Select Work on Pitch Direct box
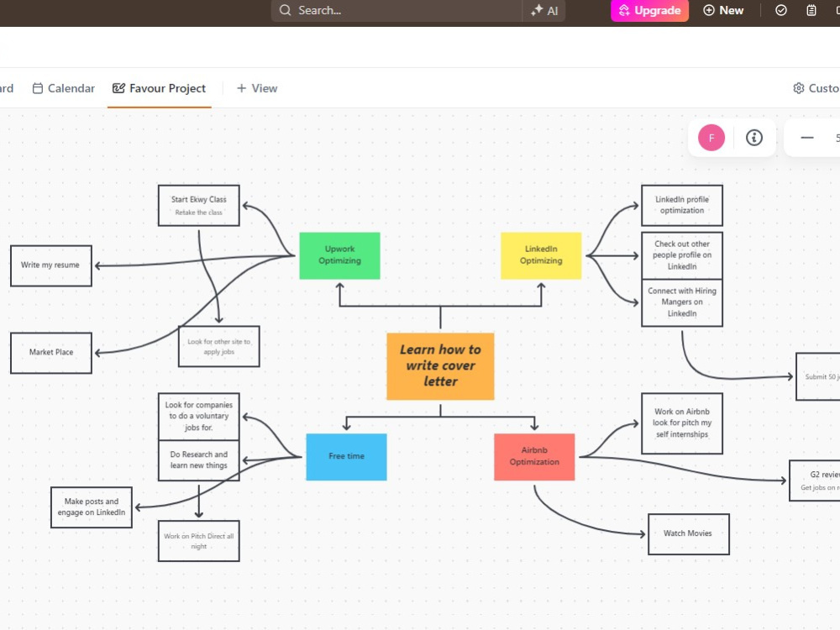 point(199,541)
